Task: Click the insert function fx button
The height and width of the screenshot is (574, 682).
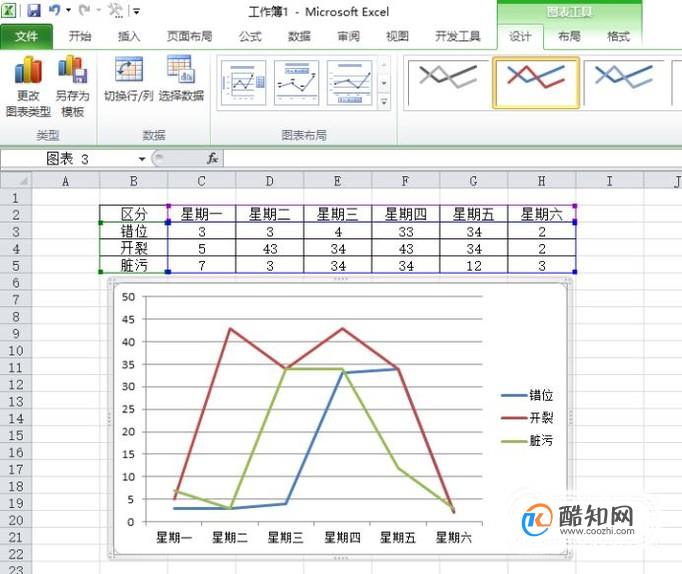Action: [x=212, y=159]
